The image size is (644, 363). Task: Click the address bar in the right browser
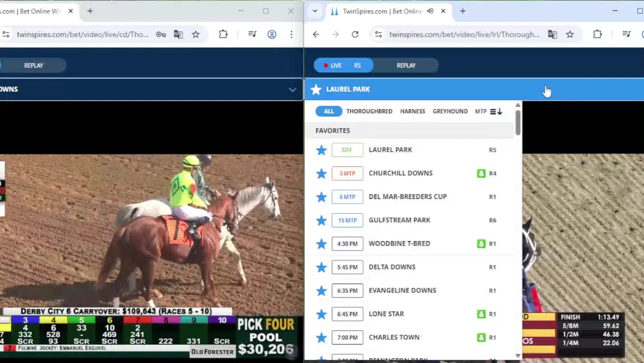[x=464, y=34]
